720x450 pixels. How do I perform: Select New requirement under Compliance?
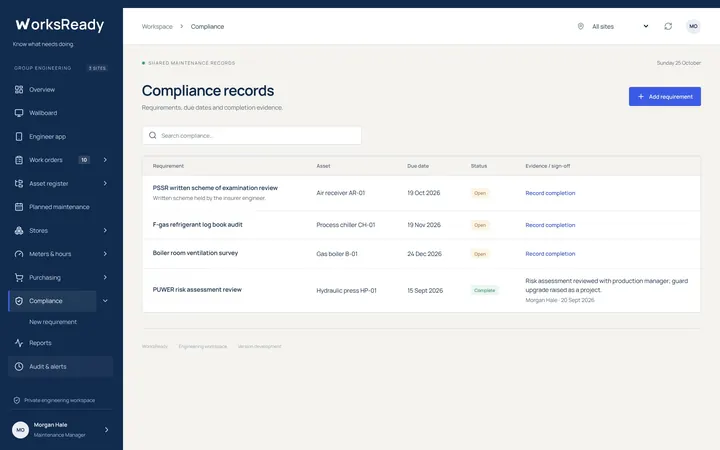(53, 322)
